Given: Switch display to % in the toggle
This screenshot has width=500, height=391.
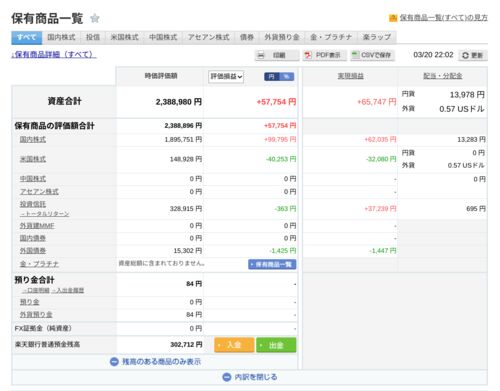Looking at the screenshot, I should pos(287,77).
